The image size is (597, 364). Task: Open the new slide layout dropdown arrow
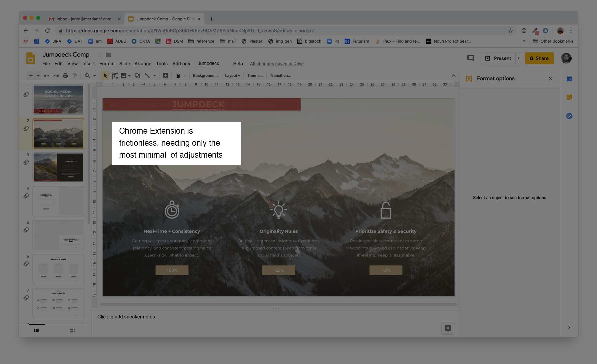38,76
